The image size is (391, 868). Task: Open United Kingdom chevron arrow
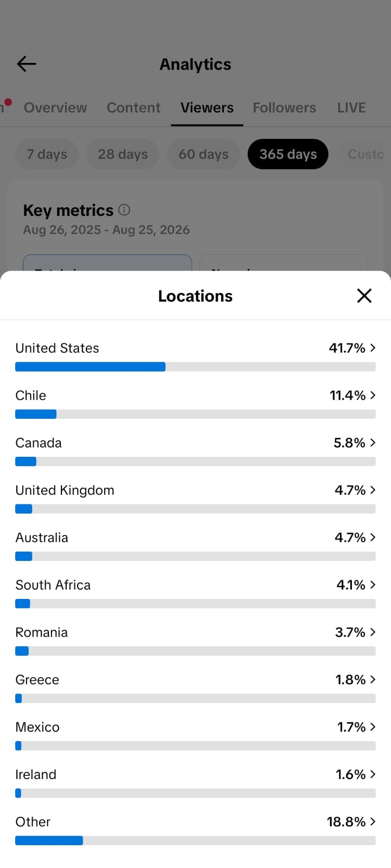click(373, 490)
